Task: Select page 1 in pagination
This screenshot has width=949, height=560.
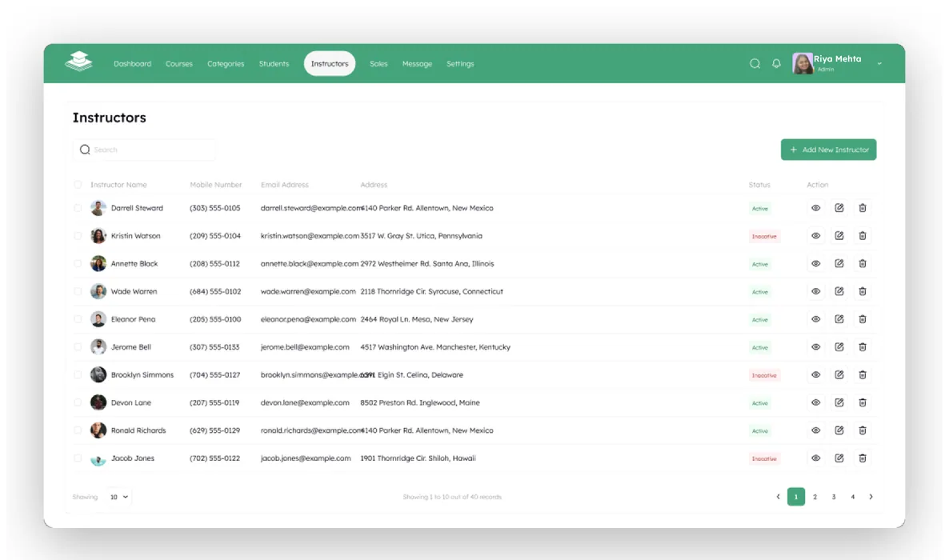Action: [796, 497]
